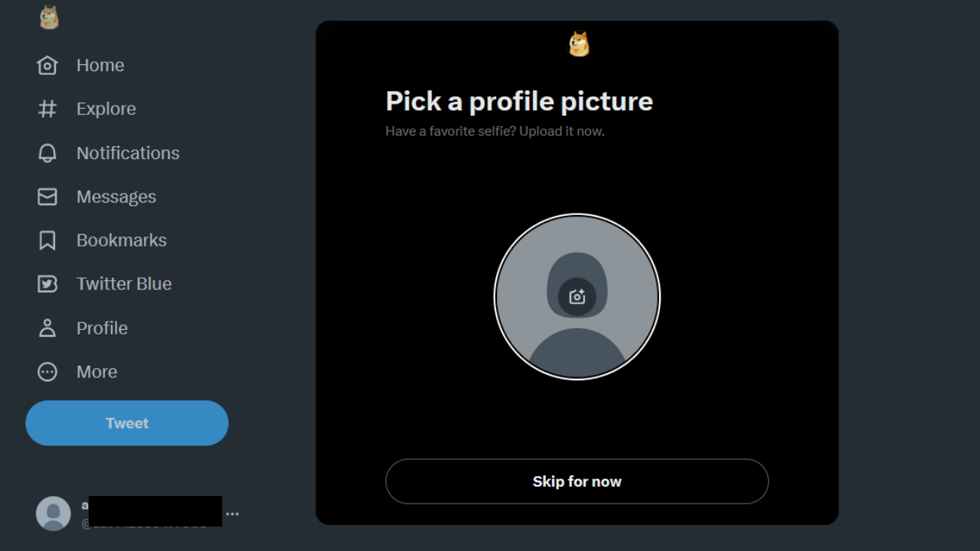
Task: Click the blue Tweet button
Action: [x=127, y=423]
